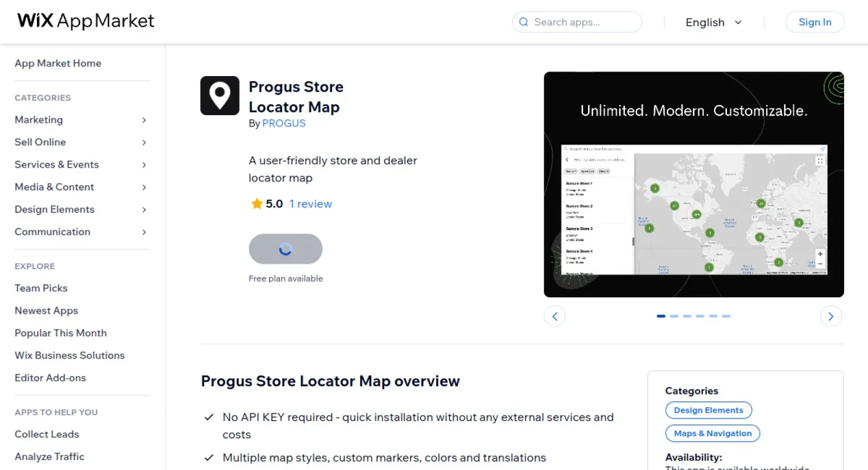Image resolution: width=868 pixels, height=470 pixels.
Task: Click the yellow rating star
Action: [257, 204]
